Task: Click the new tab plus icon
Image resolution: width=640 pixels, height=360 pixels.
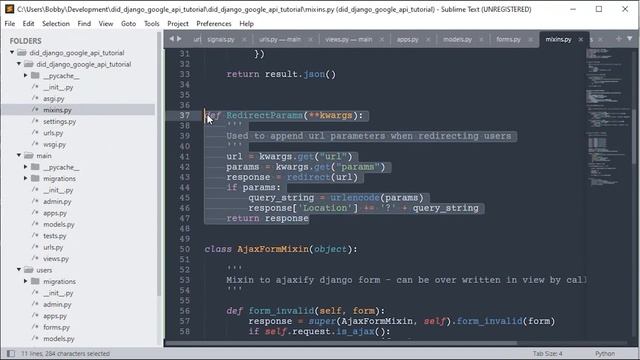Action: coord(619,38)
